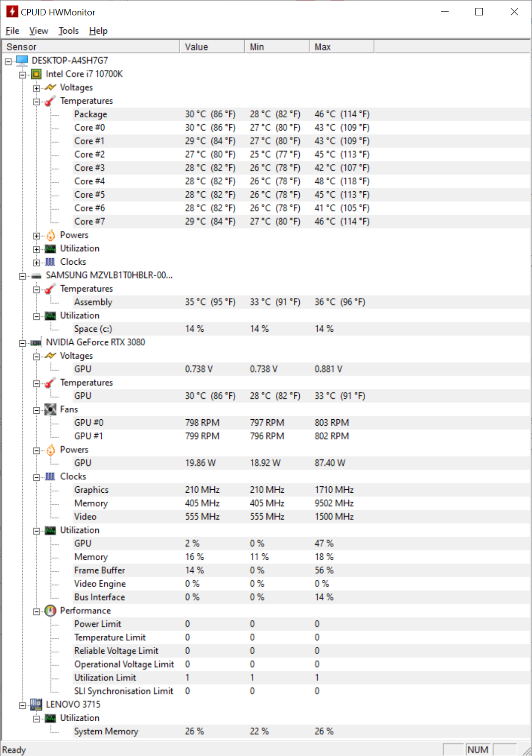Click the CPU Powers flame icon

50,235
